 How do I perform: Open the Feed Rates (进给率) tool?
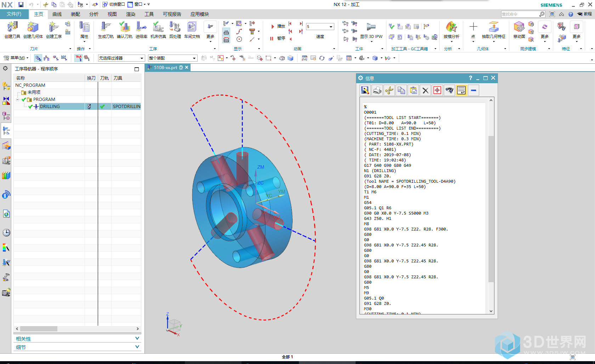pos(141,27)
